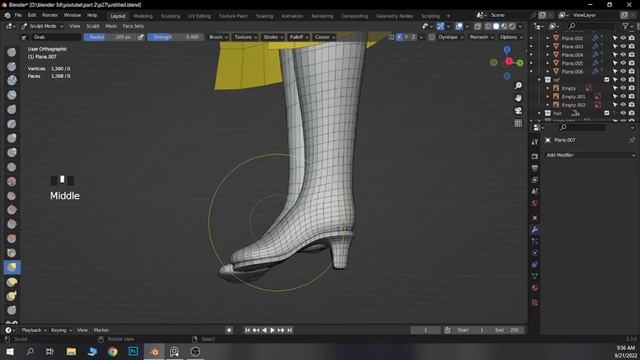Open the Brush settings dropdown
Image resolution: width=640 pixels, height=360 pixels.
coord(218,37)
